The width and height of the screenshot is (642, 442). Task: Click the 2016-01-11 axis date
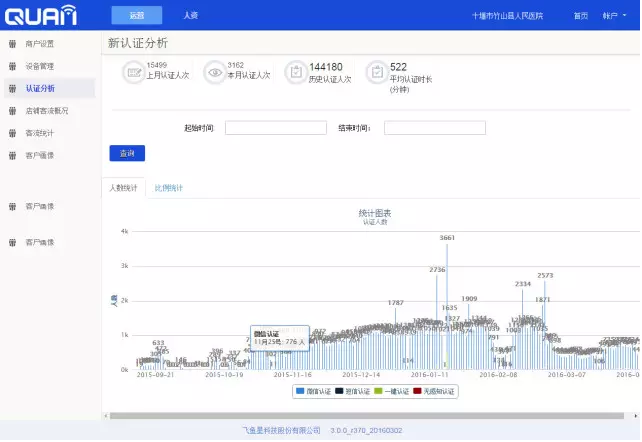[x=430, y=375]
